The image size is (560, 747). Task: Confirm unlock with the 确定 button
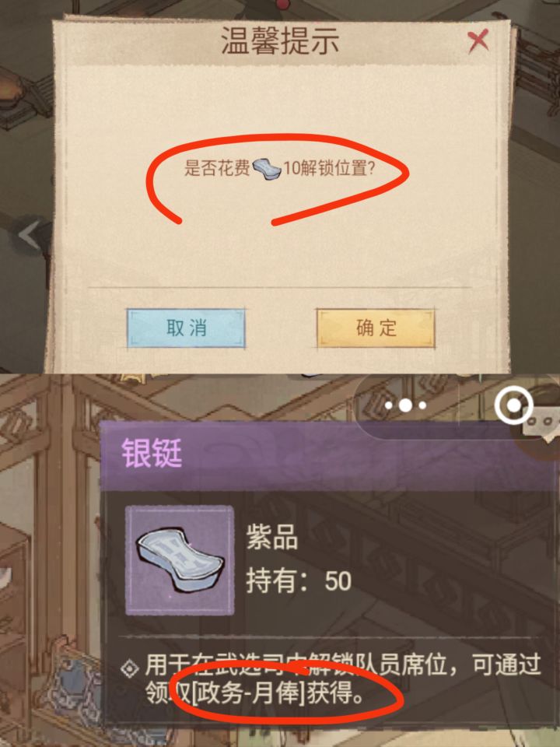click(x=376, y=328)
